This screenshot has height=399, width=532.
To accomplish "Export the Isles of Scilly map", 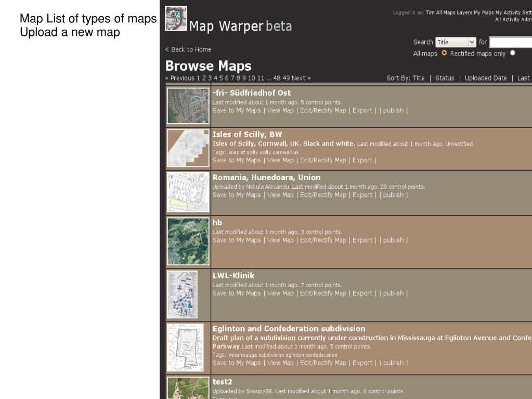I will (362, 160).
